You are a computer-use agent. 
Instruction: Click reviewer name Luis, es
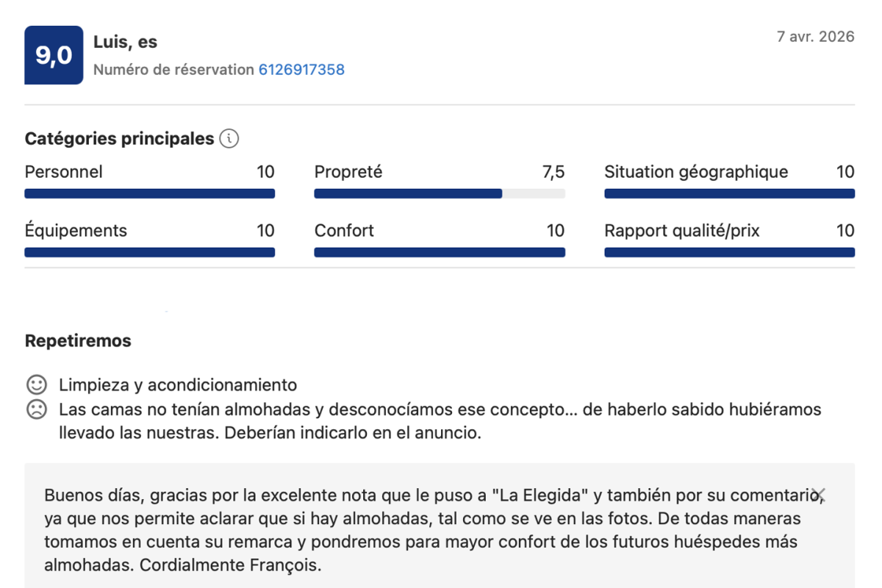pos(126,42)
